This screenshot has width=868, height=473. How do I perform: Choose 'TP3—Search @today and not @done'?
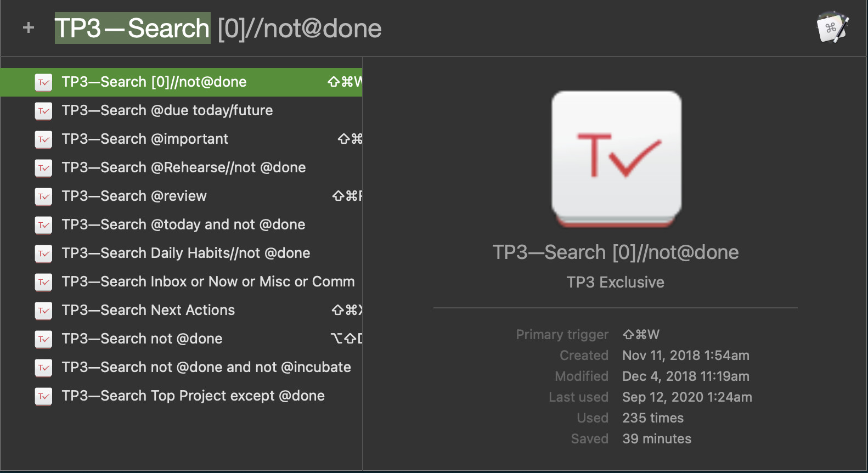pos(181,225)
